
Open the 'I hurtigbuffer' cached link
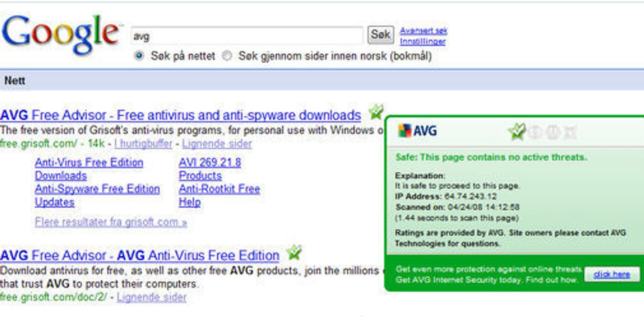pos(143,143)
